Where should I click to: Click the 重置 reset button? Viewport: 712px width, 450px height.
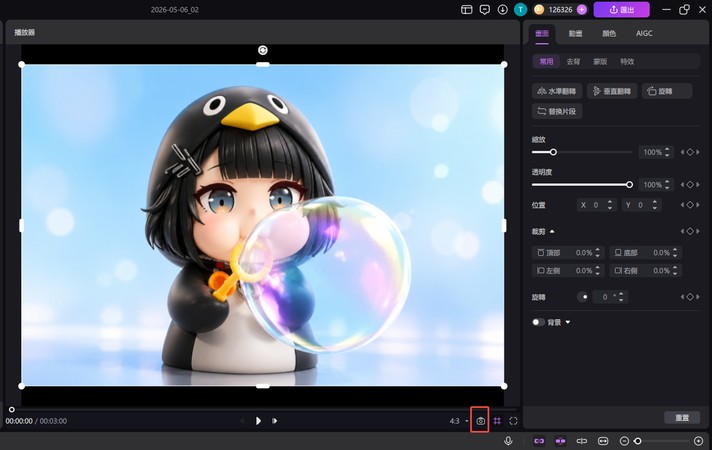[682, 418]
